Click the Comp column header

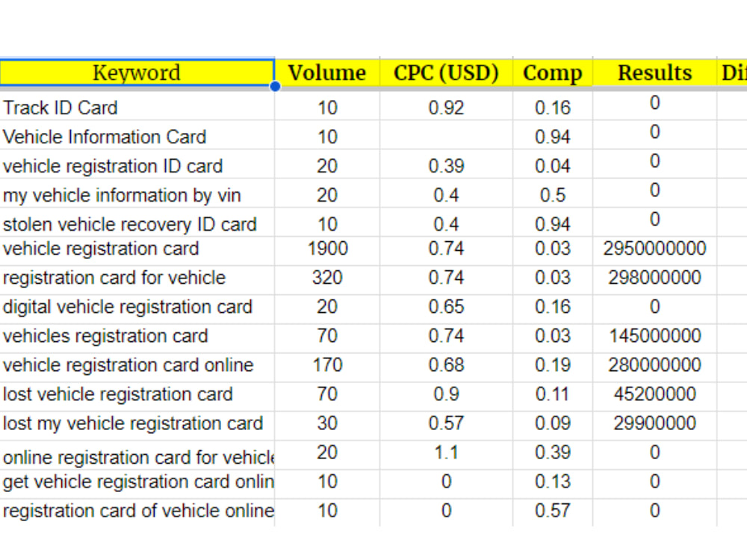(553, 73)
